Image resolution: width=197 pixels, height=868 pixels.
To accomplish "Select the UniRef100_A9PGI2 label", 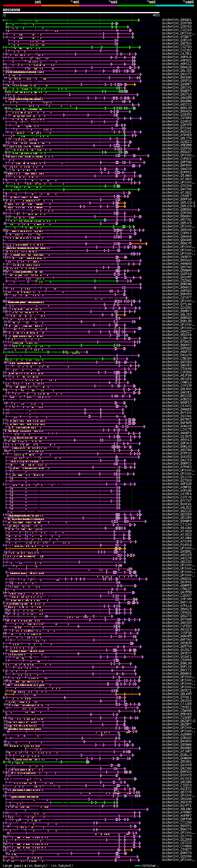I will click(176, 64).
